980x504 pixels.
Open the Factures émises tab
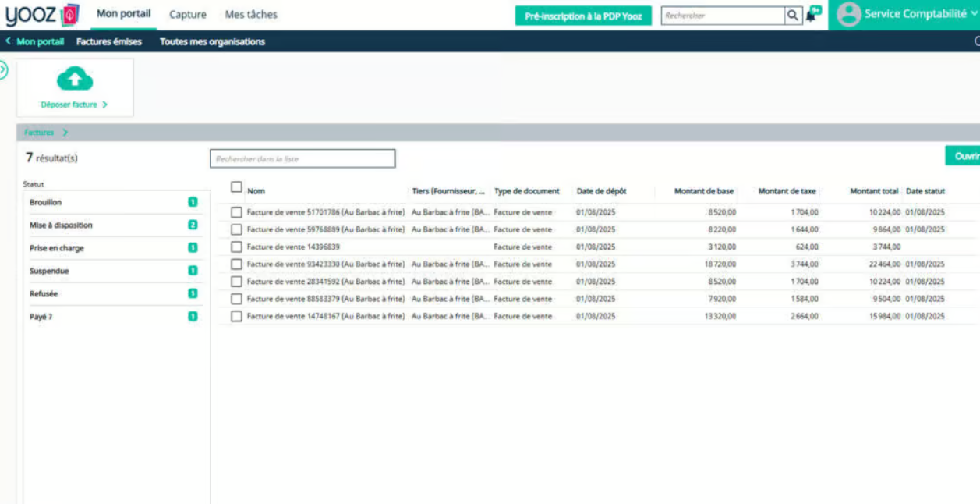click(109, 42)
